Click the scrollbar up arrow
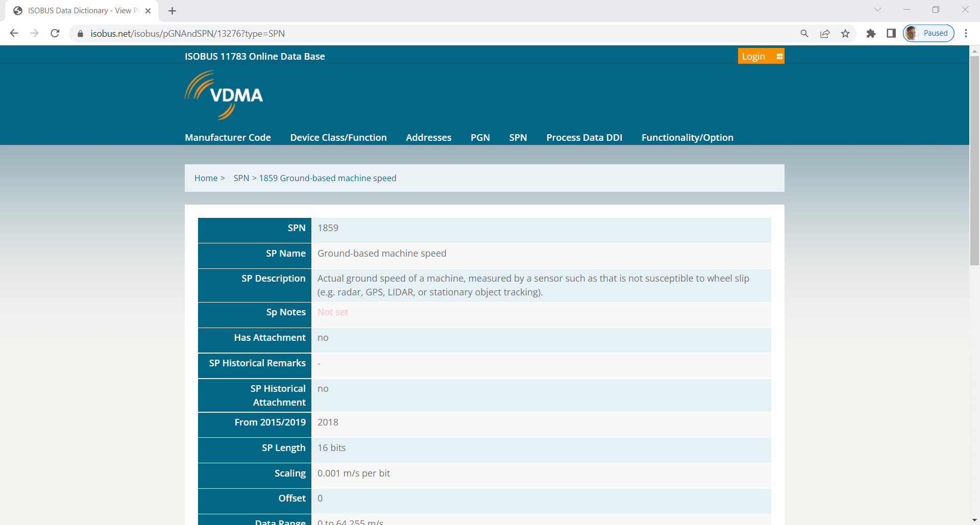The height and width of the screenshot is (525, 980). (x=974, y=51)
